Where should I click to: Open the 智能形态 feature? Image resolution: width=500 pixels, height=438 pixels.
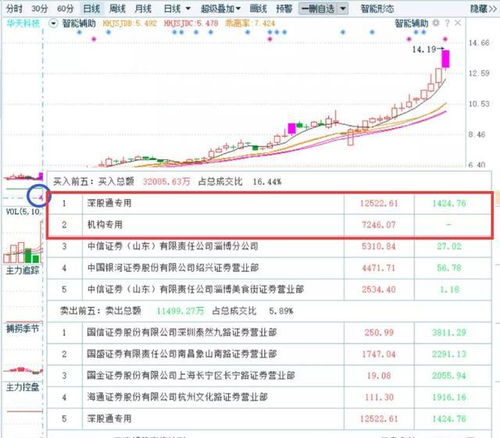[377, 8]
